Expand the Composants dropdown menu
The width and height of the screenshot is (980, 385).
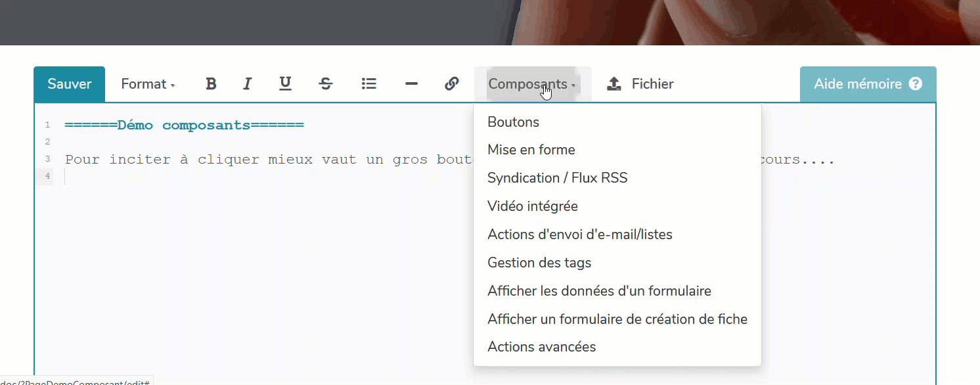[531, 83]
